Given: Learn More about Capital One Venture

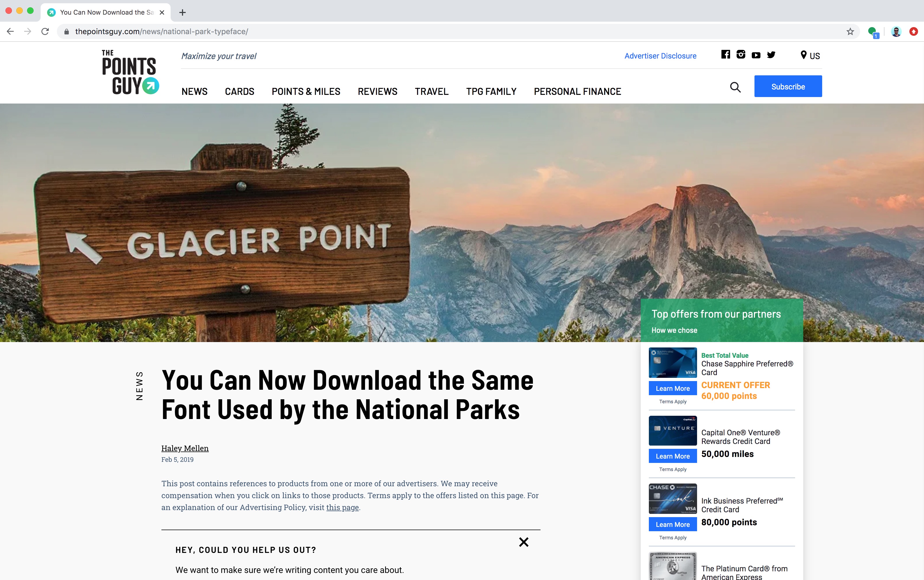Looking at the screenshot, I should click(x=673, y=456).
